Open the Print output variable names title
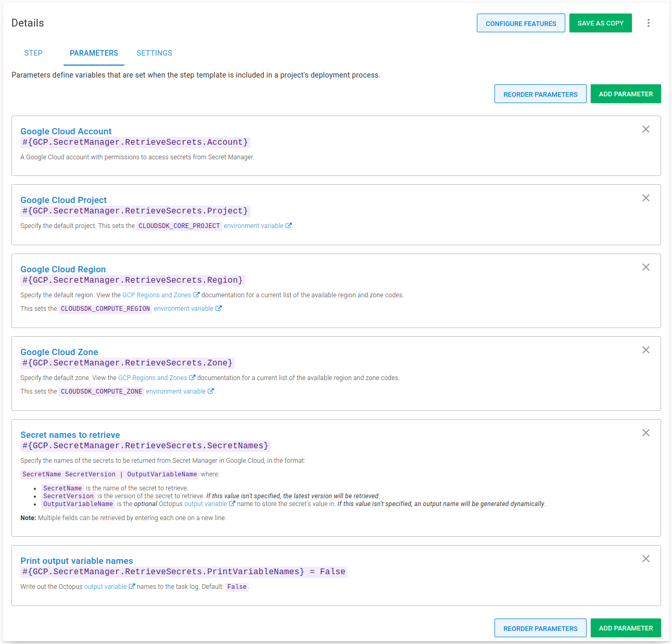 tap(77, 561)
